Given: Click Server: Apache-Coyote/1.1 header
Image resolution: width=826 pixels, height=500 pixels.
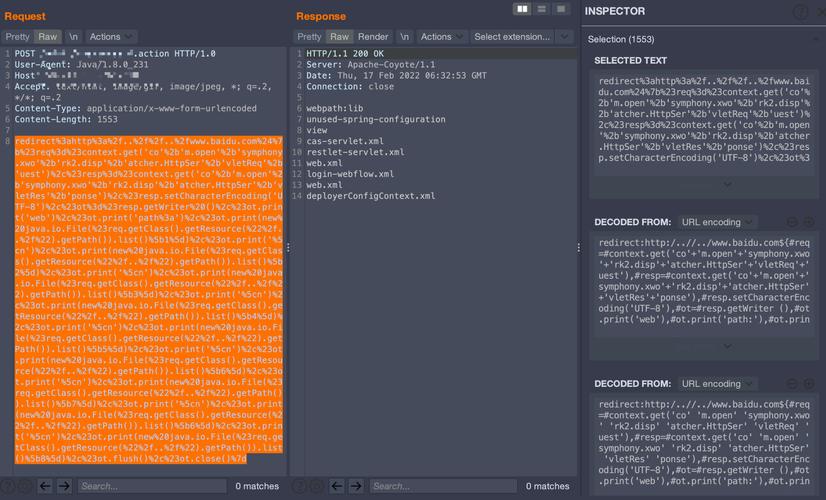Looking at the screenshot, I should (371, 65).
